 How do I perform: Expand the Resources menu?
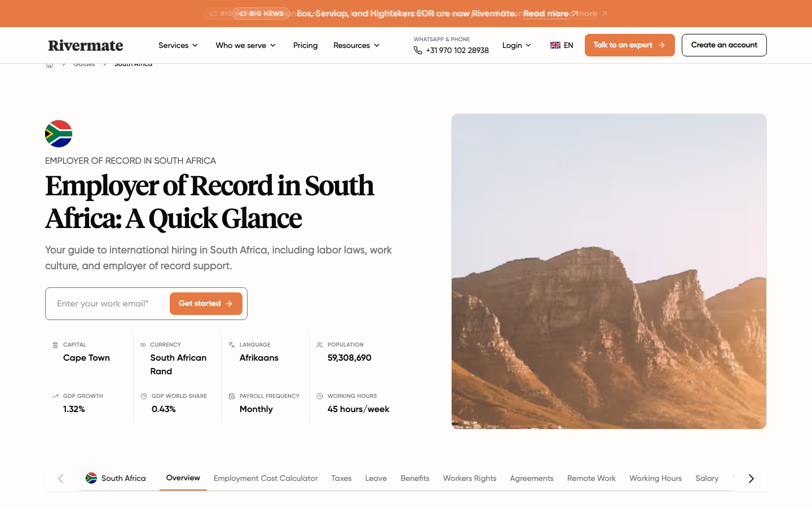pos(356,45)
